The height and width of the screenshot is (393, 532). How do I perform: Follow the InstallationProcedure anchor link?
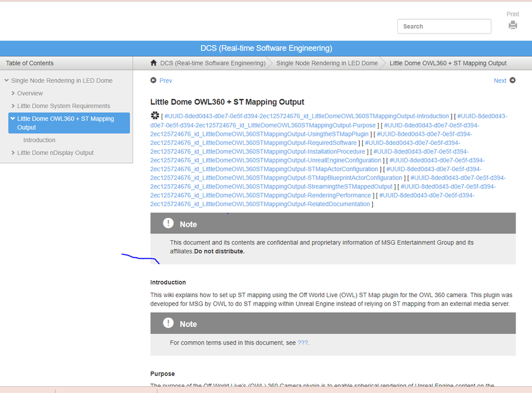(258, 151)
